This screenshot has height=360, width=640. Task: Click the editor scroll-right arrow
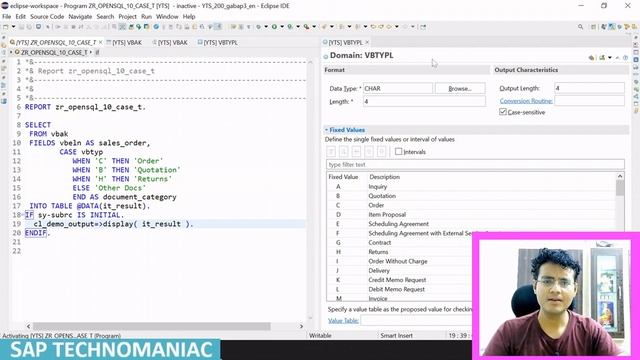[301, 326]
